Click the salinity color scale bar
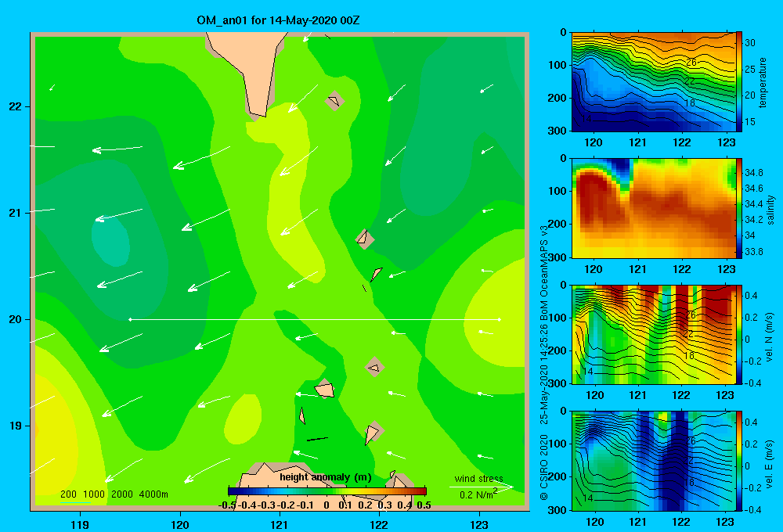 [739, 208]
